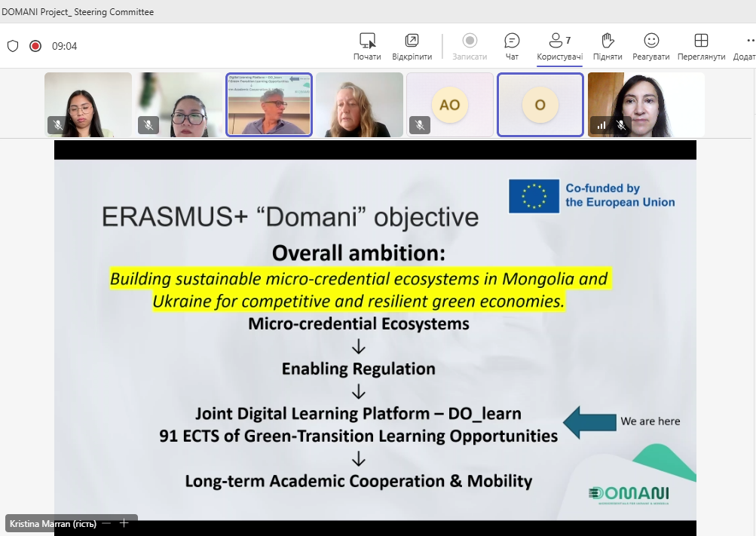Click the red recording indicator
This screenshot has height=536, width=756.
[x=35, y=46]
